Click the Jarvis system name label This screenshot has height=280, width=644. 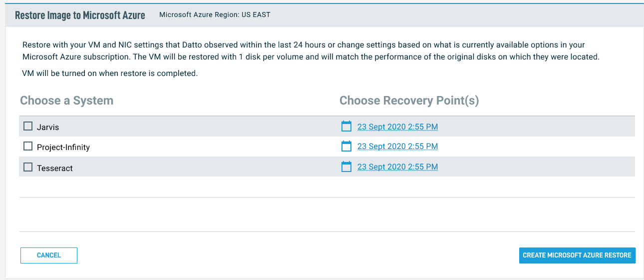(x=48, y=127)
